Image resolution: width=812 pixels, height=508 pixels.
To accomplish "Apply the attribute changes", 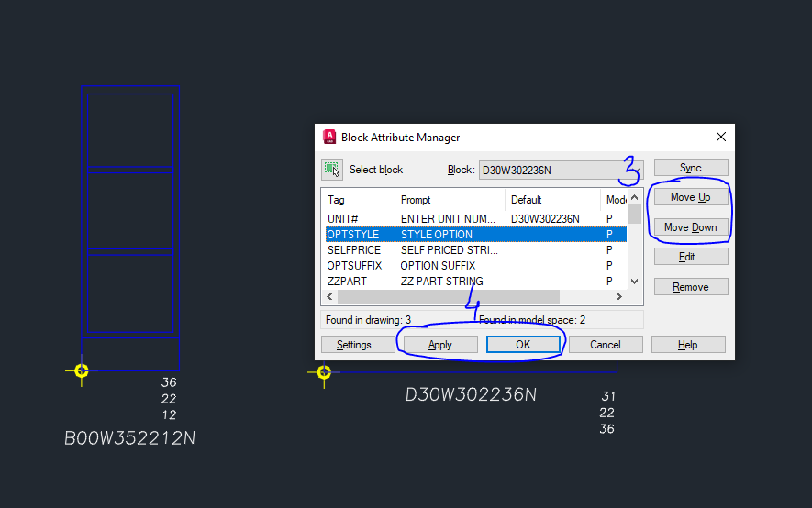I will pos(440,345).
